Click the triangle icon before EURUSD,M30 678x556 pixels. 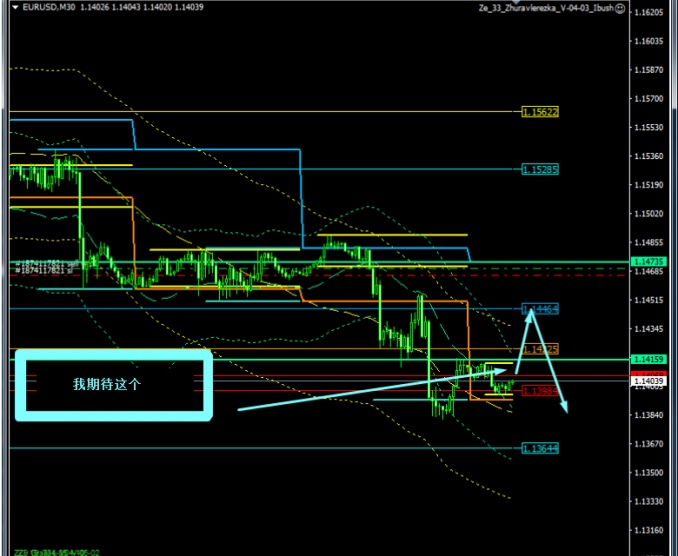pos(13,8)
